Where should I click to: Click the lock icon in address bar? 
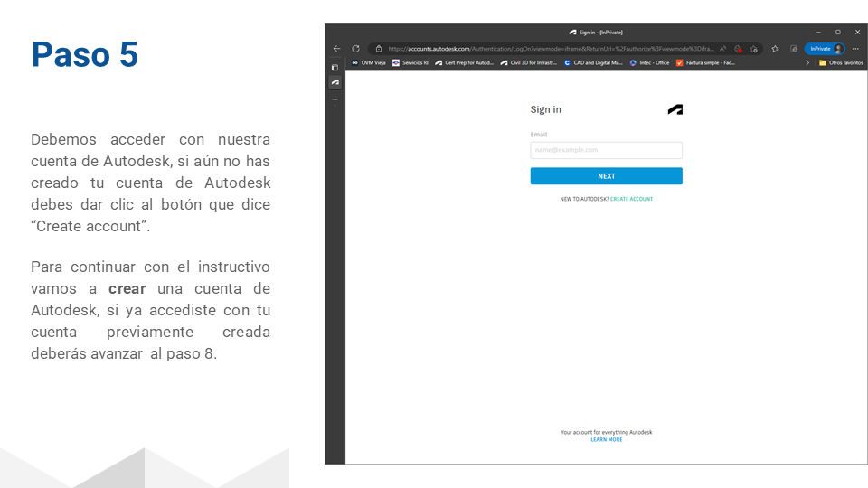pos(379,49)
